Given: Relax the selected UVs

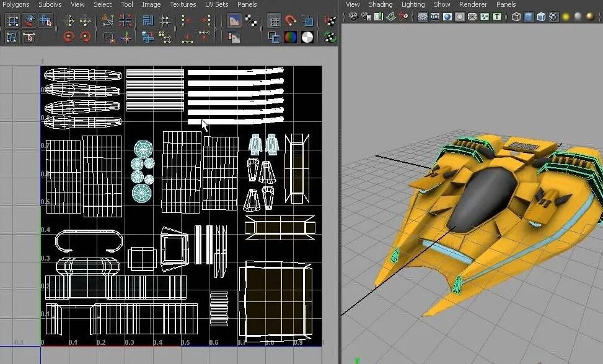Looking at the screenshot, I should (165, 37).
